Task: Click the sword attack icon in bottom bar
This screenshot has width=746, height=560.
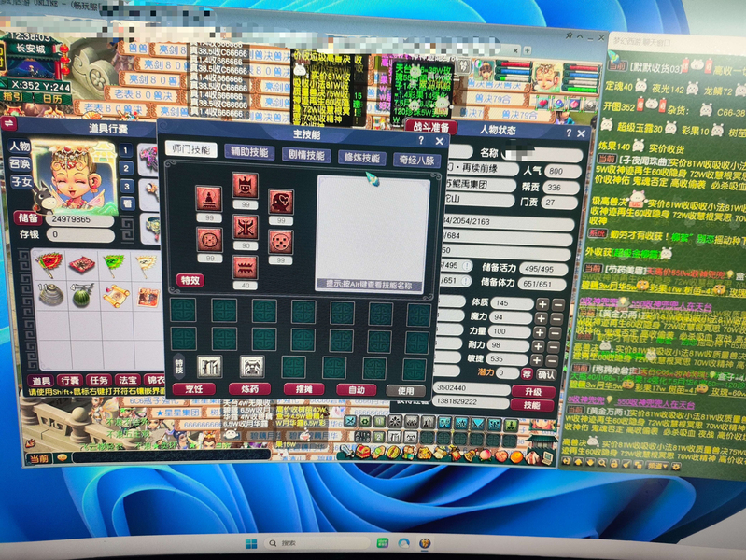Action: [x=346, y=451]
